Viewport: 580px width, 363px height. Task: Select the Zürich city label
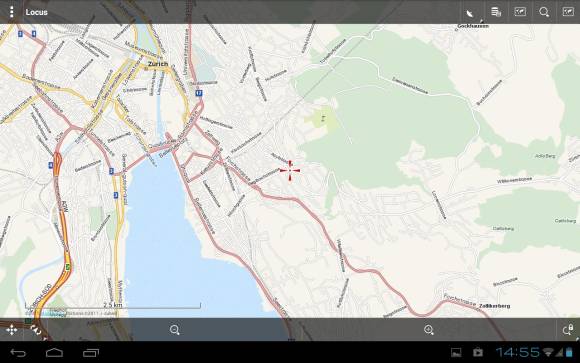[158, 64]
